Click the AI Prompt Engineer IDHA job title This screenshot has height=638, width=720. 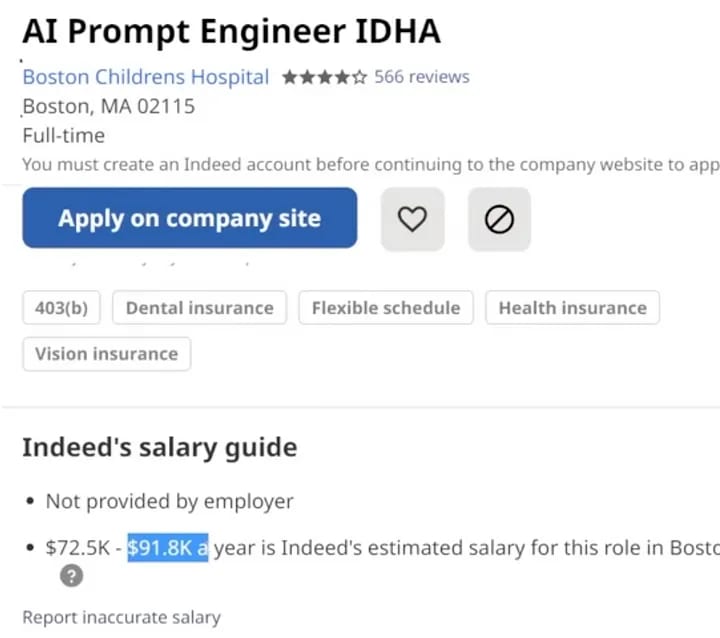tap(231, 31)
